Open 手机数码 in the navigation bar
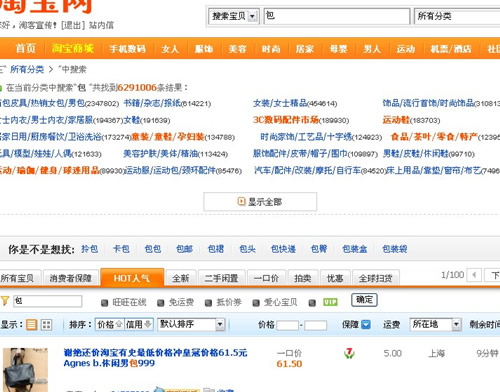 pos(128,49)
